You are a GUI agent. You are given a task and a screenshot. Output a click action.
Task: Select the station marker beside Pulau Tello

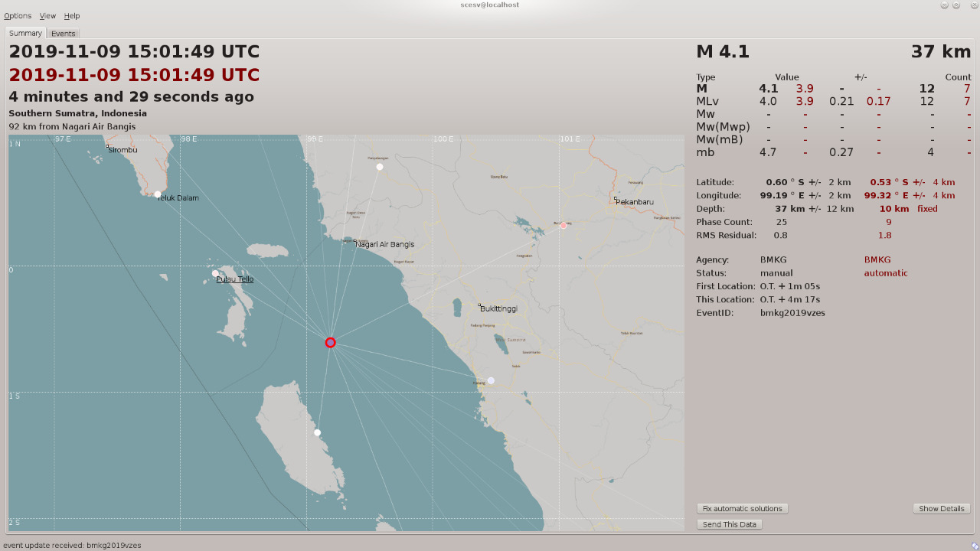215,273
